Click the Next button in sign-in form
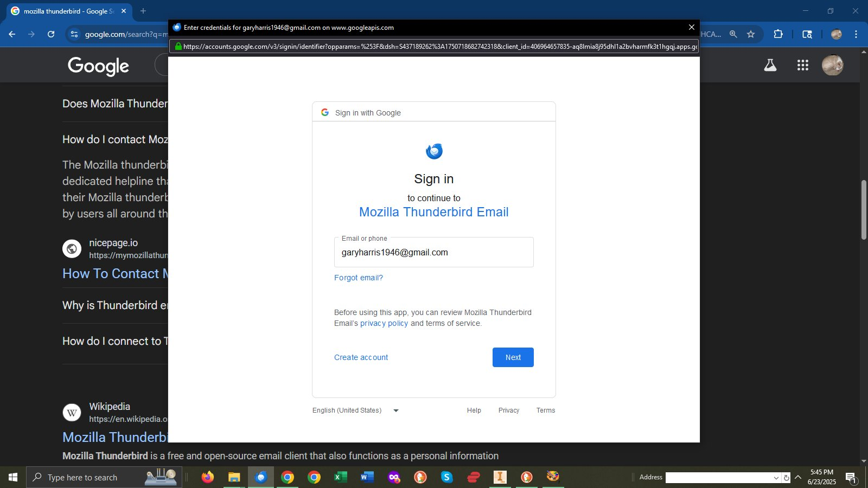The width and height of the screenshot is (868, 488). (x=513, y=357)
